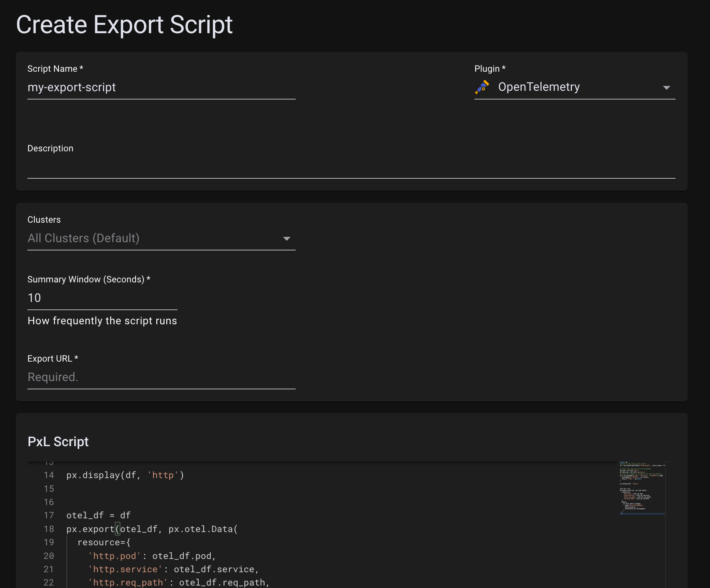Screen dimensions: 710x588
Task: Click line number 15 in the gutter
Action: 49,489
